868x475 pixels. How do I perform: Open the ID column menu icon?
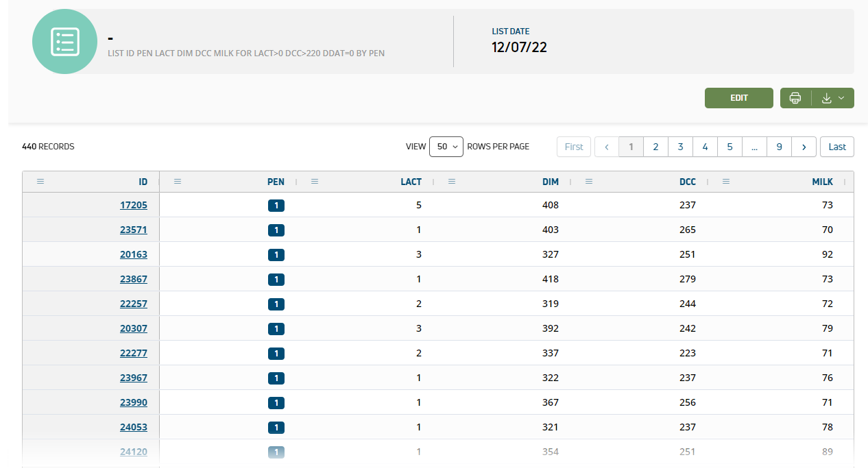click(x=40, y=182)
